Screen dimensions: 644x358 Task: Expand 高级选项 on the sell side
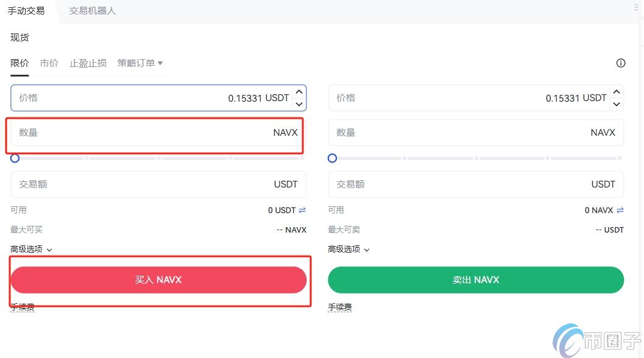[349, 249]
